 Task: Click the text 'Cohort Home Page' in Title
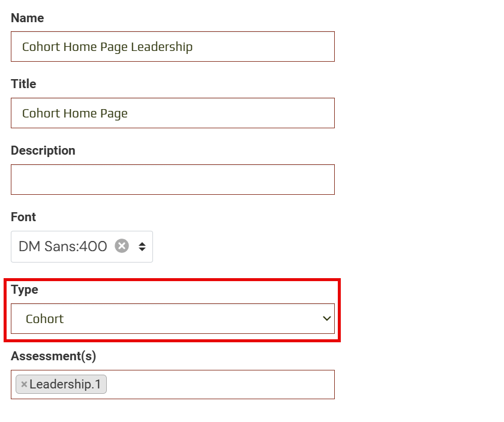tap(75, 113)
